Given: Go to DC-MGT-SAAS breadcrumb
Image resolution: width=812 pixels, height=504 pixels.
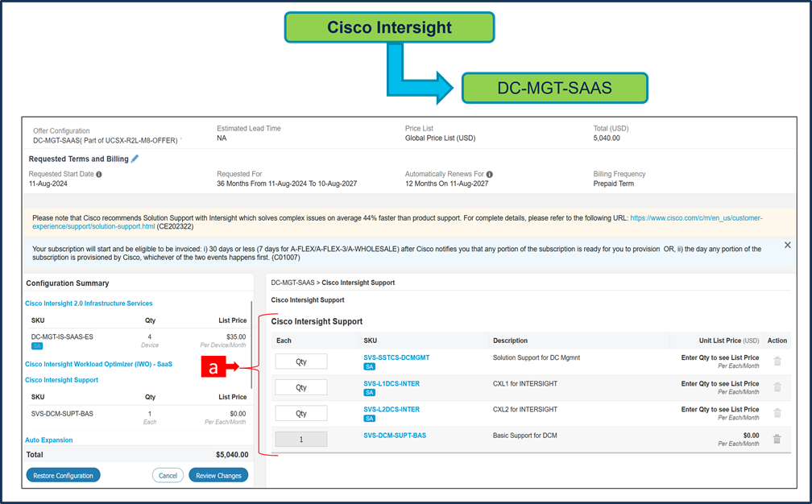Looking at the screenshot, I should pyautogui.click(x=292, y=283).
